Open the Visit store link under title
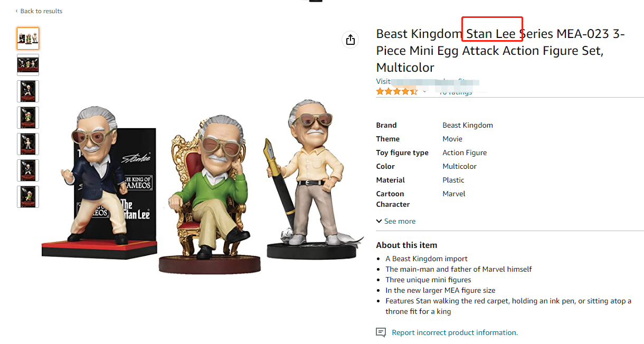Image resolution: width=644 pixels, height=344 pixels. pyautogui.click(x=428, y=82)
